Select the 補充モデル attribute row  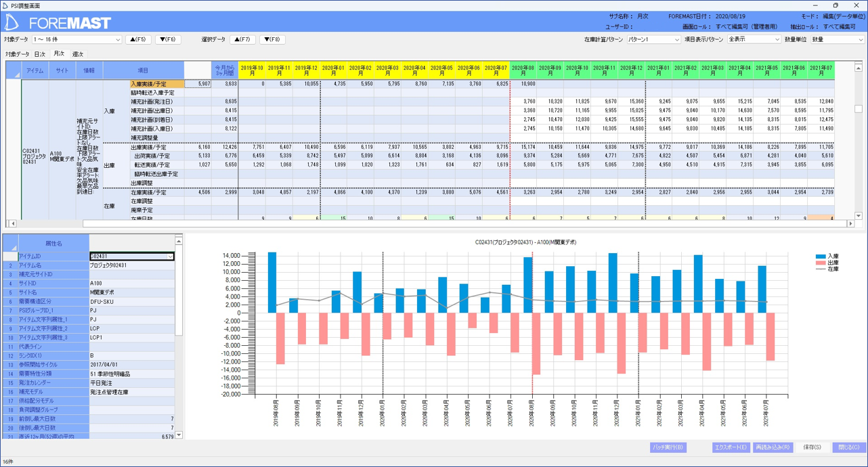pyautogui.click(x=89, y=392)
